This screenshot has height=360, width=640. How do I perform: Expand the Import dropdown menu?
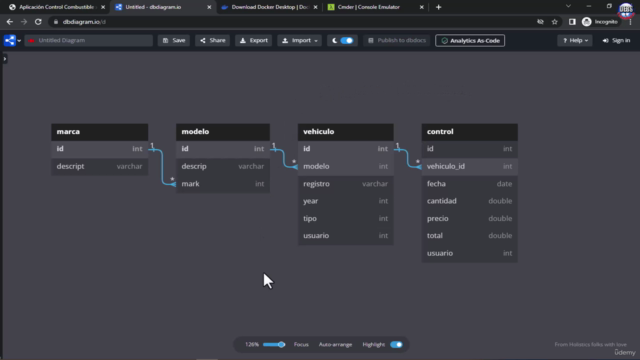pyautogui.click(x=300, y=40)
